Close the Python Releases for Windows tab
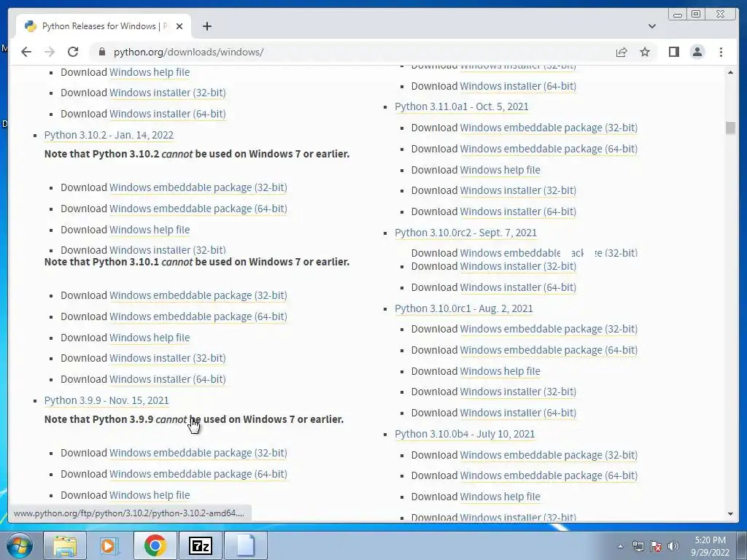747x560 pixels. 179,26
